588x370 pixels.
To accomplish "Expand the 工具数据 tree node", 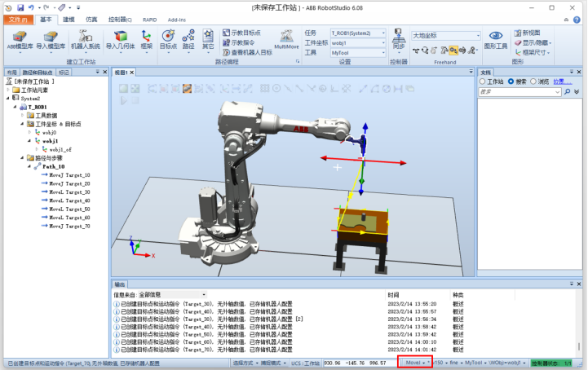I will tap(23, 116).
